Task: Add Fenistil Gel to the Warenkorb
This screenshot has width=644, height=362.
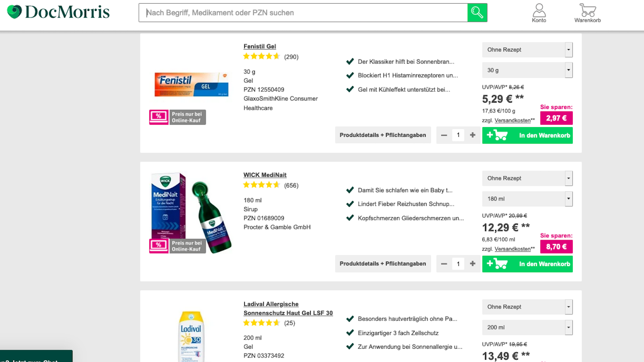Action: [x=527, y=135]
